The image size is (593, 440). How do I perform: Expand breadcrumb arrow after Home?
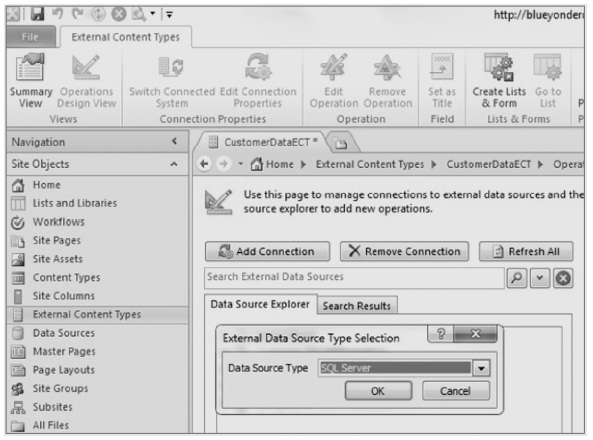tap(303, 165)
